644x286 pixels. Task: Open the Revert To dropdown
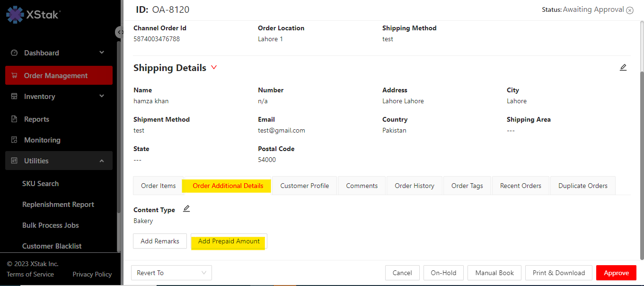tap(171, 273)
